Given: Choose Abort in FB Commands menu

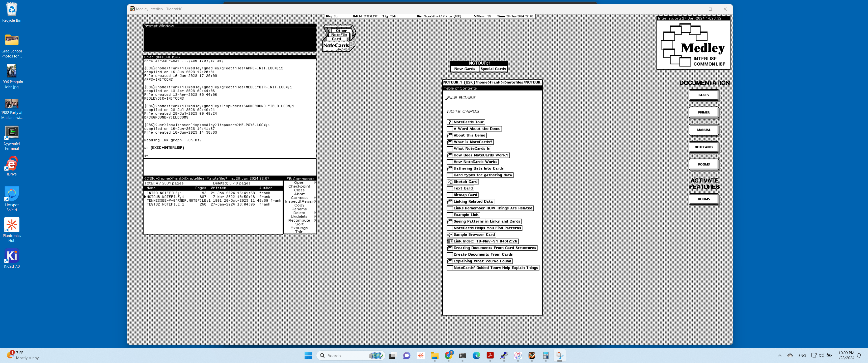Looking at the screenshot, I should tap(299, 194).
